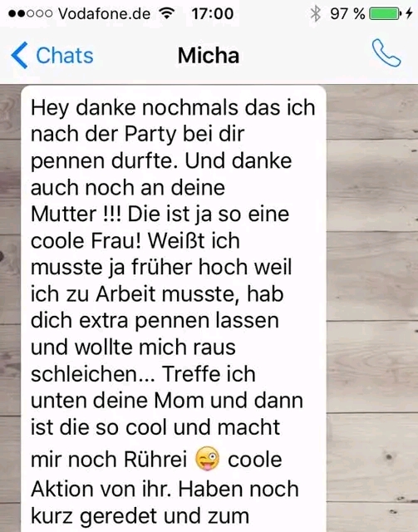Tap the blue back chevron arrow

[x=19, y=56]
